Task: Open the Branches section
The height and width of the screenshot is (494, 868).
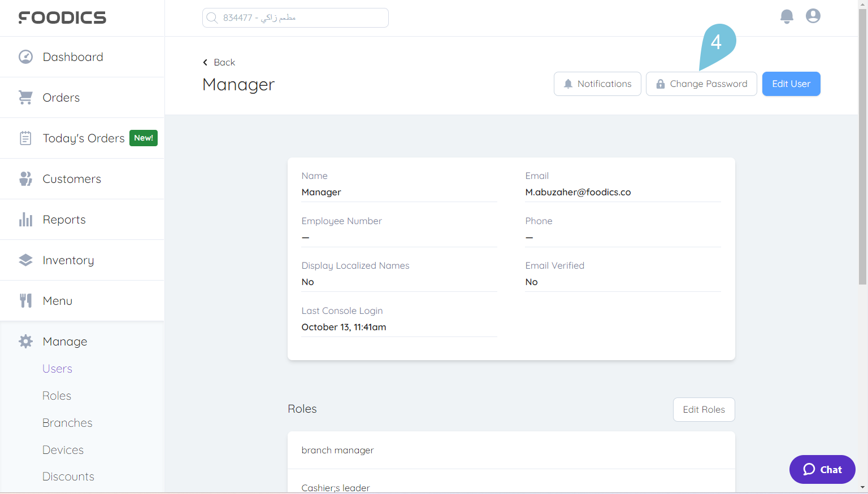Action: 67,422
